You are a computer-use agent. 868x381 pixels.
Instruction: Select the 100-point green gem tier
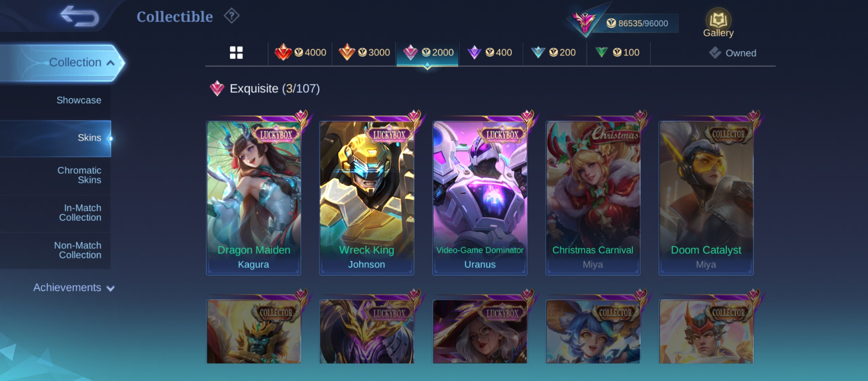click(617, 53)
